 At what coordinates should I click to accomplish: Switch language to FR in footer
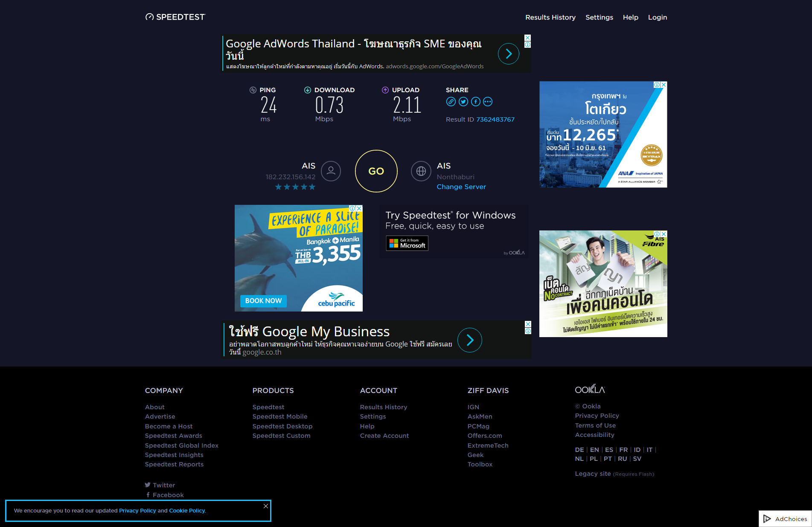click(623, 450)
